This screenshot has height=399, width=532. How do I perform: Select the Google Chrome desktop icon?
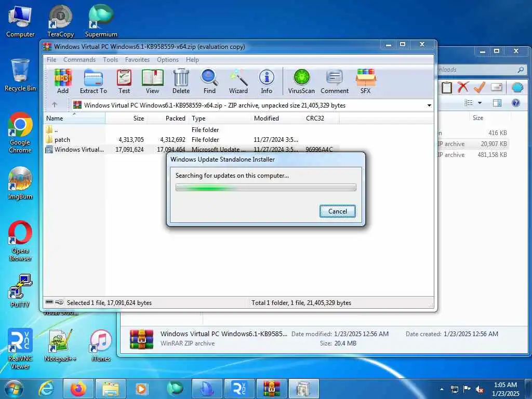(x=20, y=132)
